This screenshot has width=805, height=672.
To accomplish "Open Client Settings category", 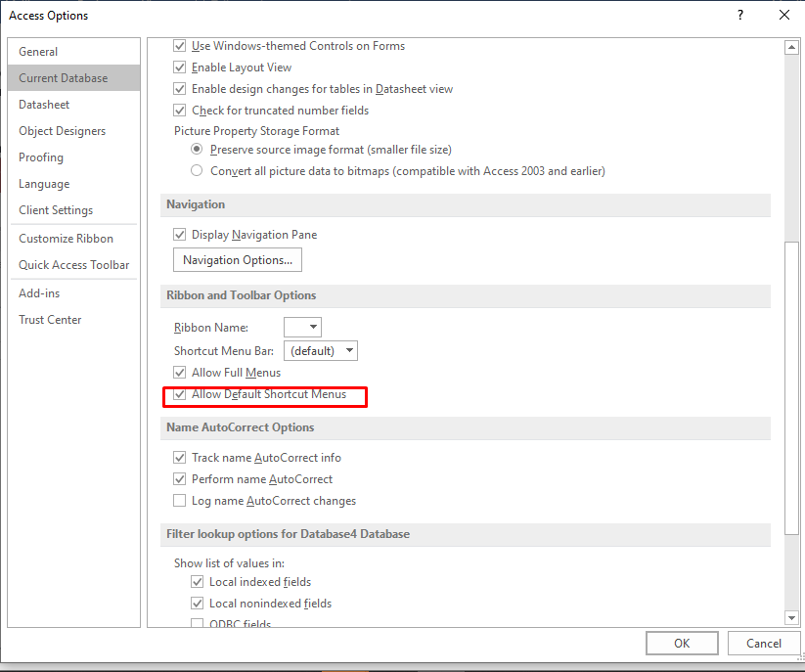I will click(x=74, y=210).
